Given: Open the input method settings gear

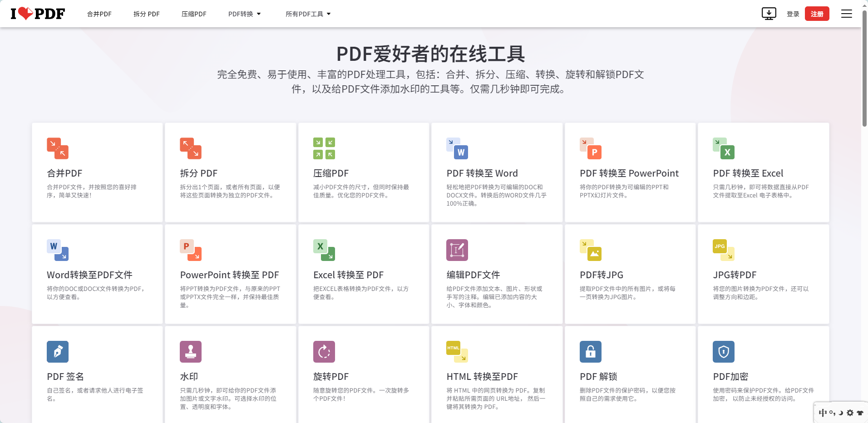Looking at the screenshot, I should 850,413.
